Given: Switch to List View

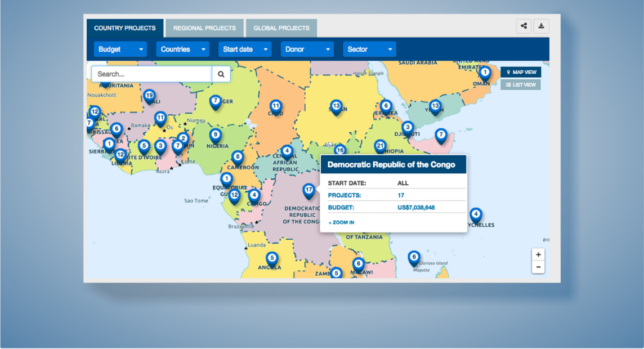Looking at the screenshot, I should tap(521, 85).
